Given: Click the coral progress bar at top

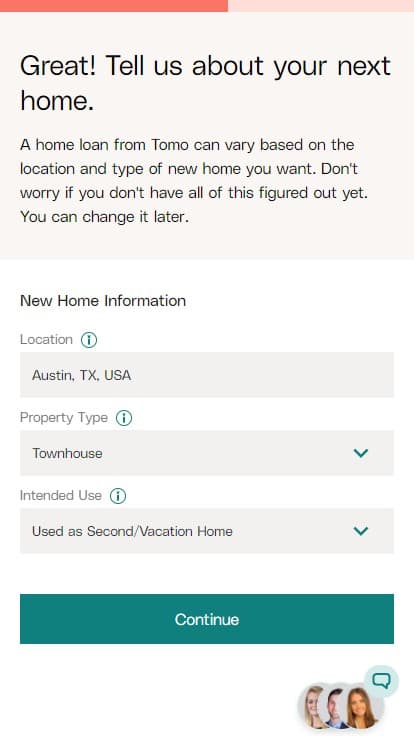Looking at the screenshot, I should 114,6.
